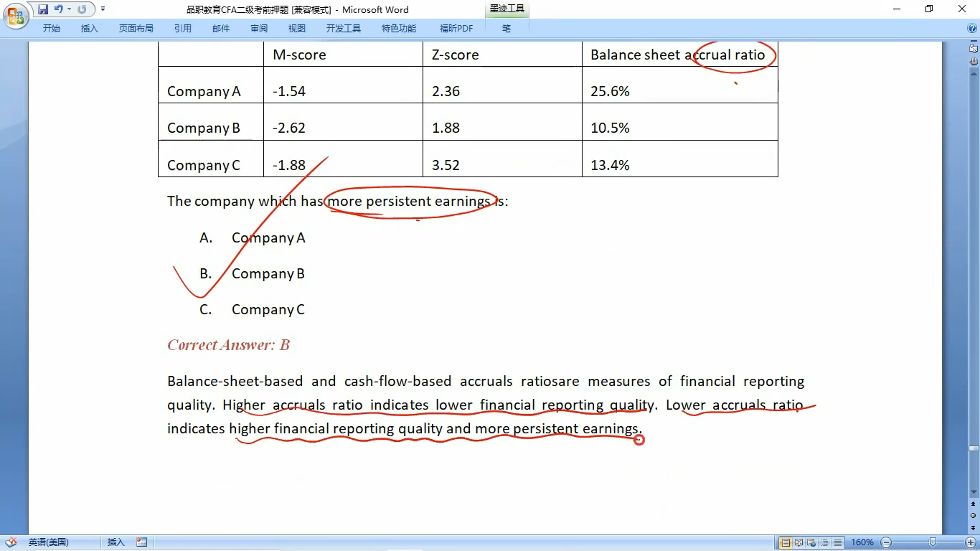The width and height of the screenshot is (980, 551).
Task: Click answer option C. Company C
Action: coord(253,309)
